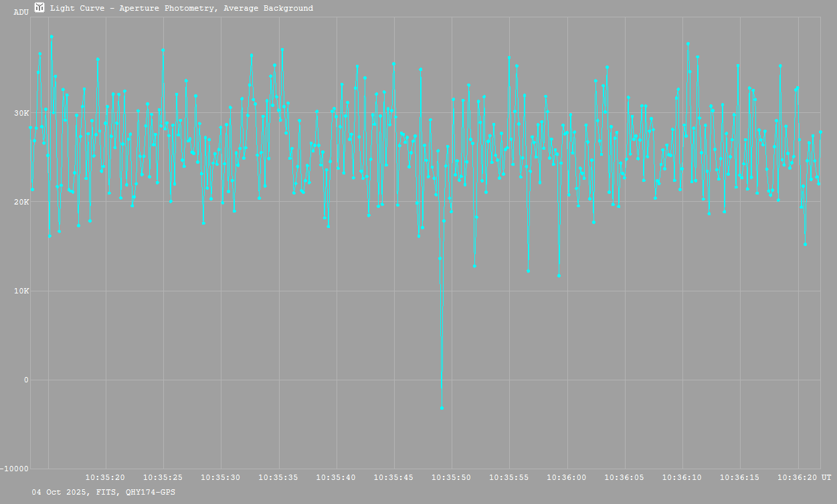Image resolution: width=837 pixels, height=504 pixels.
Task: Click the UT timezone label
Action: (x=826, y=477)
